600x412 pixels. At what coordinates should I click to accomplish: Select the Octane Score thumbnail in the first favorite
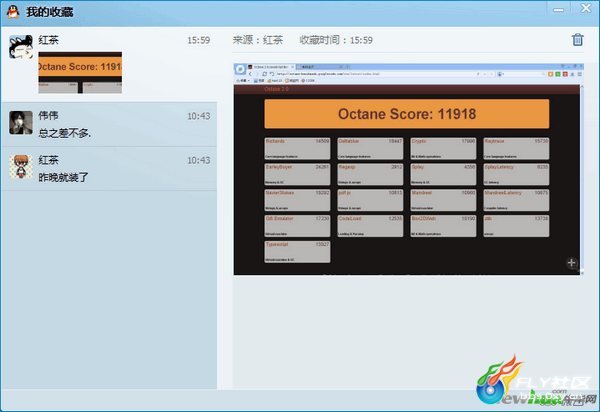(80, 73)
